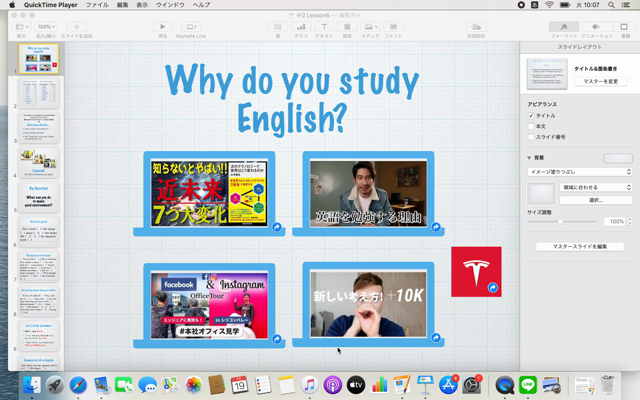Click the link badge on the Tesla logo
640x400 pixels.
(493, 288)
